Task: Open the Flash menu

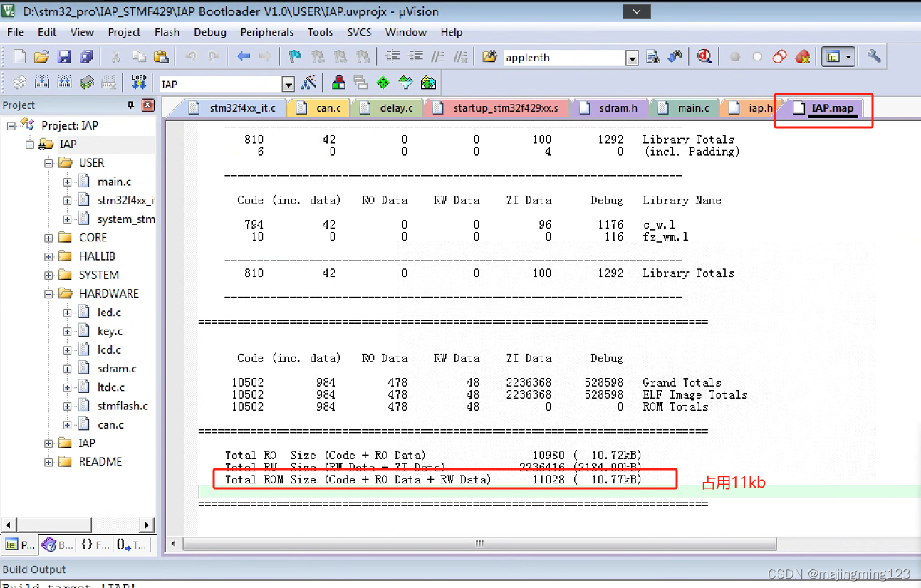Action: pos(167,32)
